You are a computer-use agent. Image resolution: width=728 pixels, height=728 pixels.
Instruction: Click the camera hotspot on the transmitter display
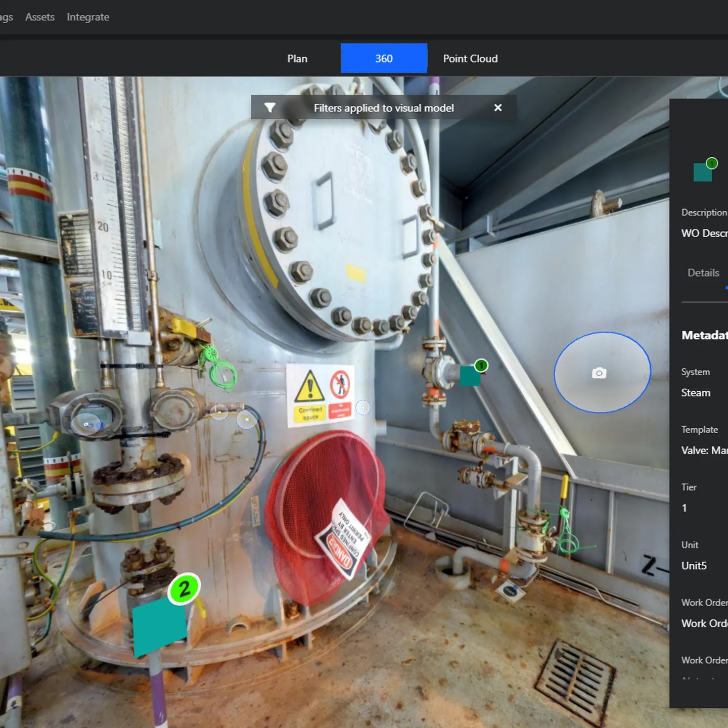click(86, 424)
